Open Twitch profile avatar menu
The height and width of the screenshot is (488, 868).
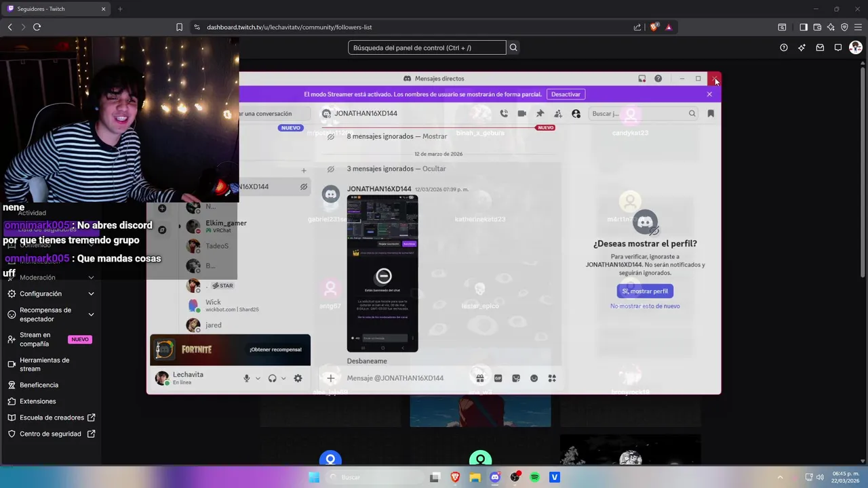856,47
